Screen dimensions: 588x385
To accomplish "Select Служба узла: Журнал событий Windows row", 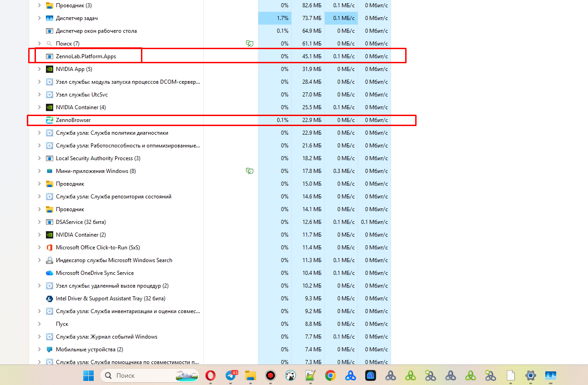I will pyautogui.click(x=210, y=337).
